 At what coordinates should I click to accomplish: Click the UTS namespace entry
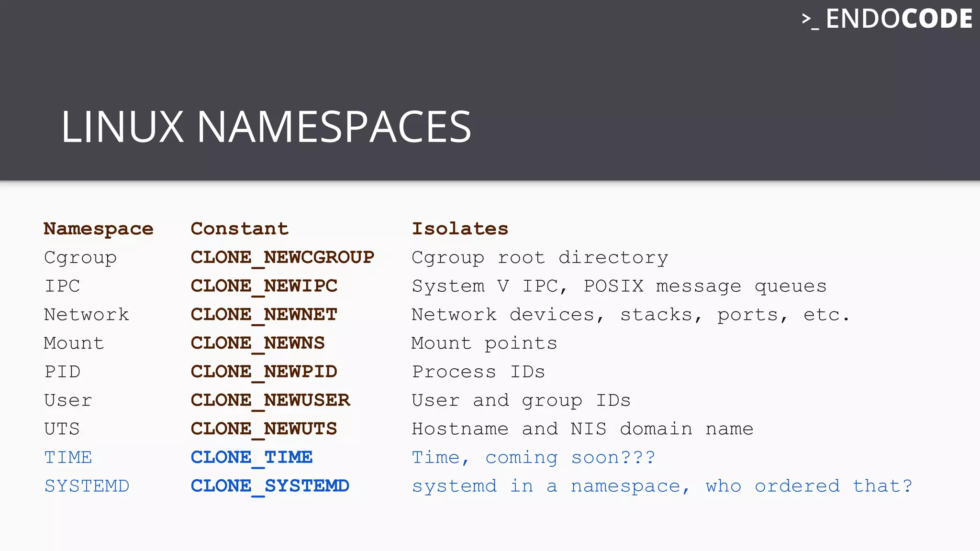coord(62,429)
